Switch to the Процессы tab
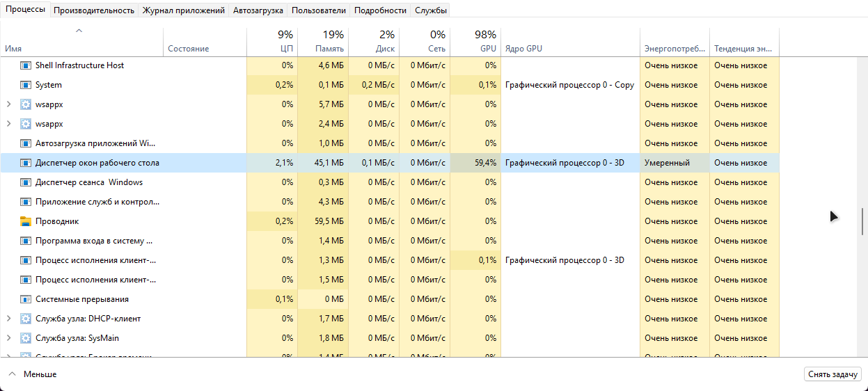Viewport: 868px width, 391px height. coord(26,10)
